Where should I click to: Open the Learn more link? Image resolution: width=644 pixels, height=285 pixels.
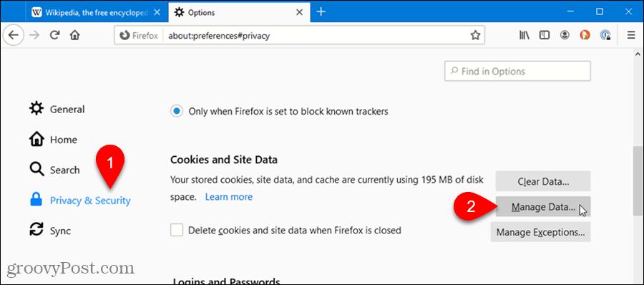[x=229, y=197]
